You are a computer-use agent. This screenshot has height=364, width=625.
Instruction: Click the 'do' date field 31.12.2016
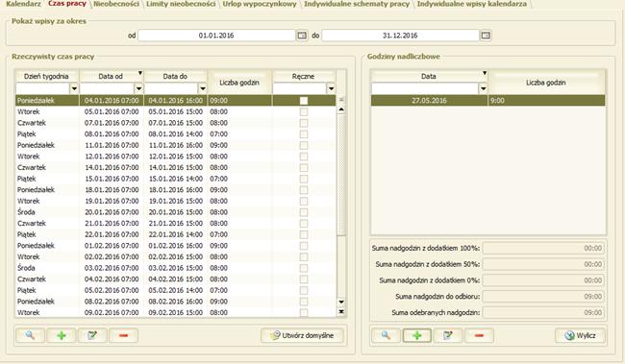pyautogui.click(x=400, y=36)
